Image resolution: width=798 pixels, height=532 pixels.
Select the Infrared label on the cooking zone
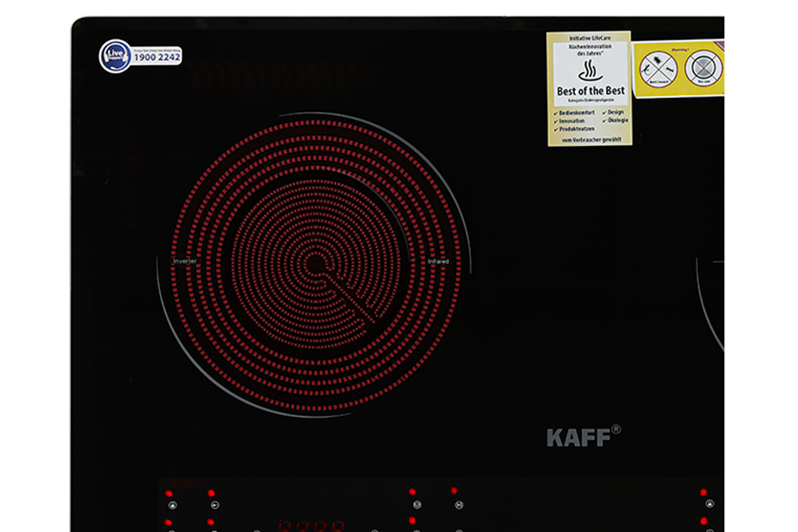tap(438, 261)
